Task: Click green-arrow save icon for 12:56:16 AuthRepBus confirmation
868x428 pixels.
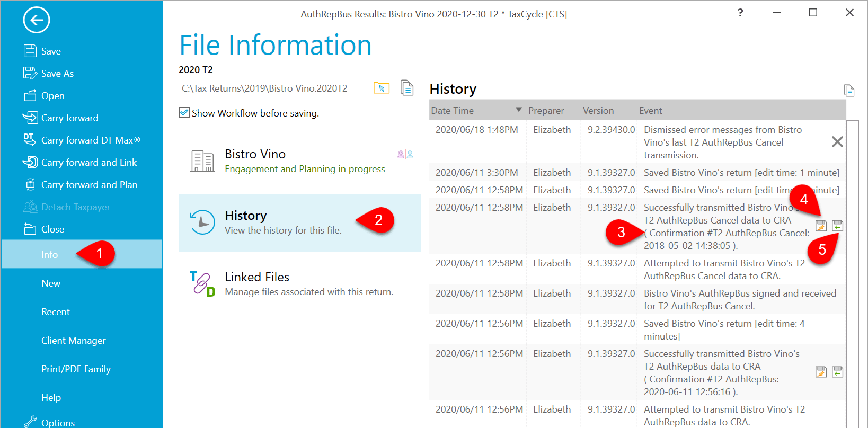Action: coord(837,372)
